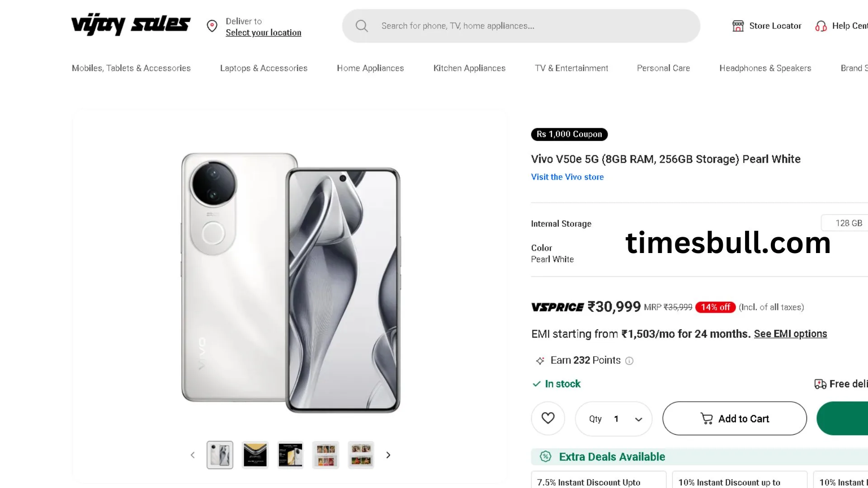Click the Extra Deals percent badge icon

(546, 456)
